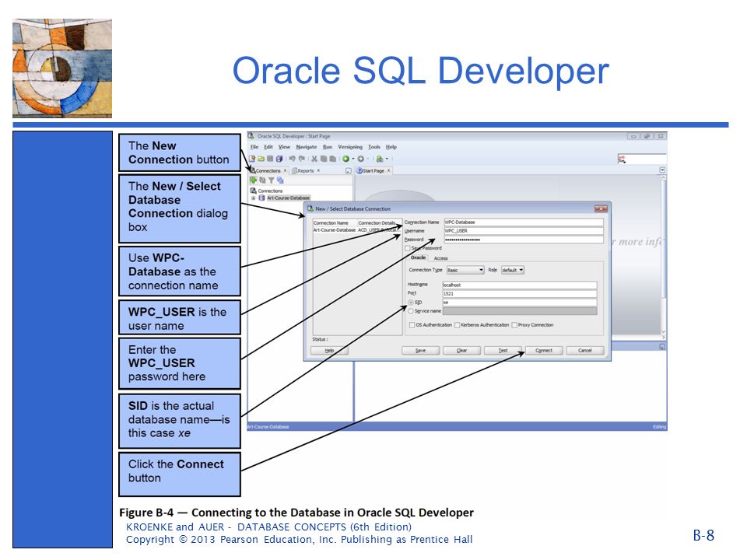This screenshot has width=747, height=560.
Task: Select the Start Page tab
Action: [373, 171]
